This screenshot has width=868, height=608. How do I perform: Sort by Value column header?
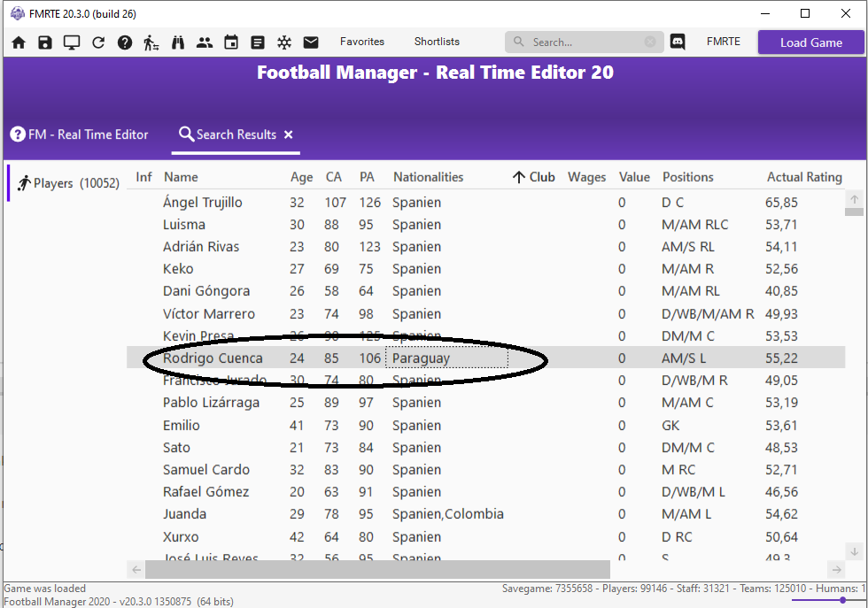click(x=634, y=177)
